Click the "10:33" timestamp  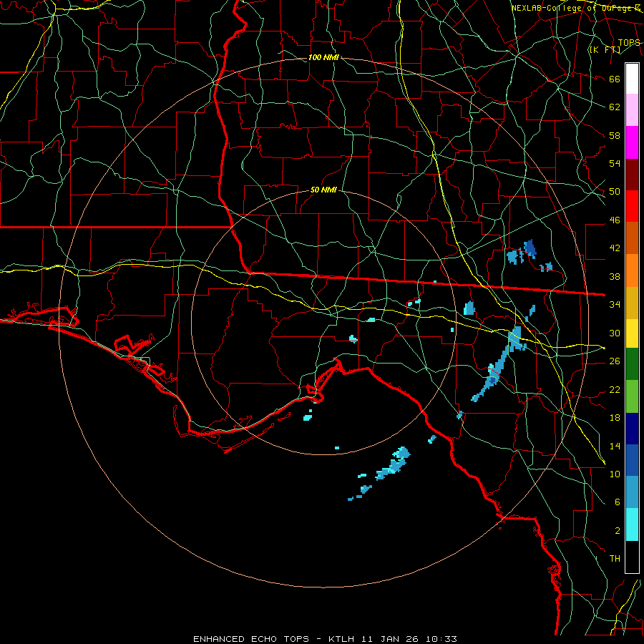pyautogui.click(x=441, y=639)
